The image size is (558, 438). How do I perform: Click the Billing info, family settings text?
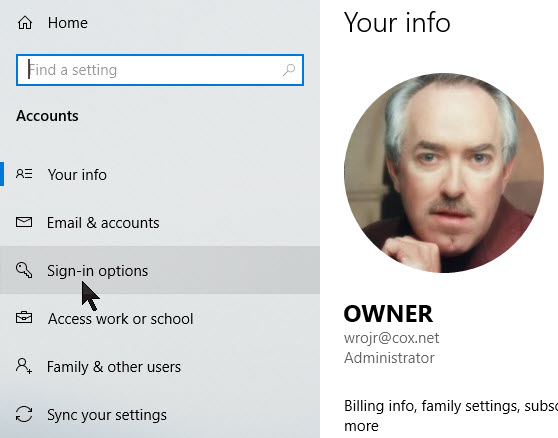[451, 406]
